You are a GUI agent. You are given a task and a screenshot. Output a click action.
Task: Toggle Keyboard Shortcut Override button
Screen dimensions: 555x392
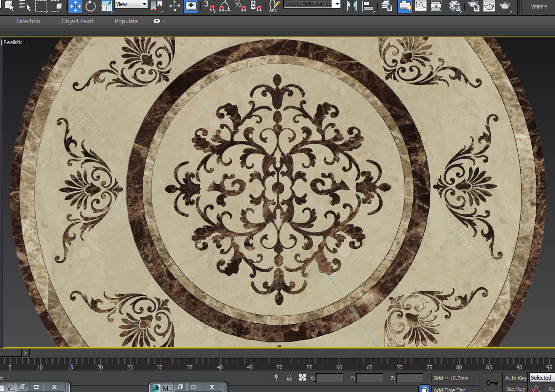190,6
